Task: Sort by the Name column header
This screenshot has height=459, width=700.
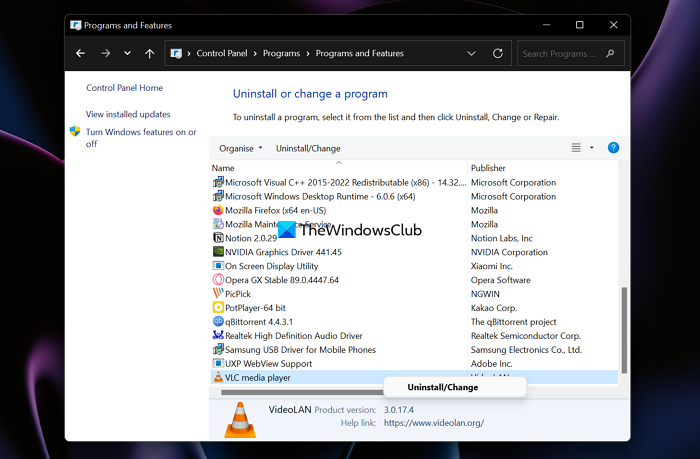Action: [x=223, y=168]
